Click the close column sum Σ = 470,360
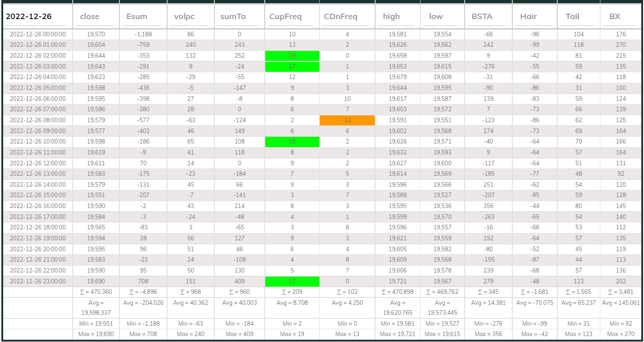The width and height of the screenshot is (644, 342). coord(96,292)
